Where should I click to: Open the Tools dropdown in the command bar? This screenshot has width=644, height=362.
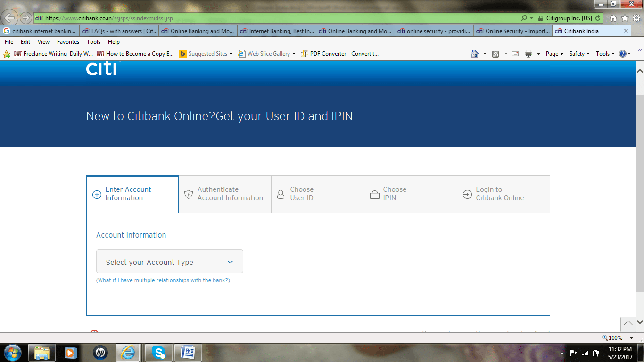(x=606, y=54)
